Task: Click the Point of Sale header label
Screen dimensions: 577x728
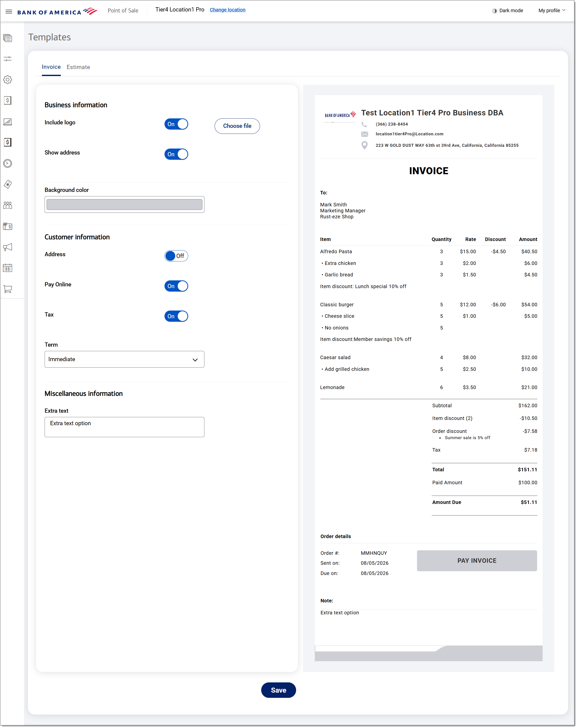Action: click(123, 10)
